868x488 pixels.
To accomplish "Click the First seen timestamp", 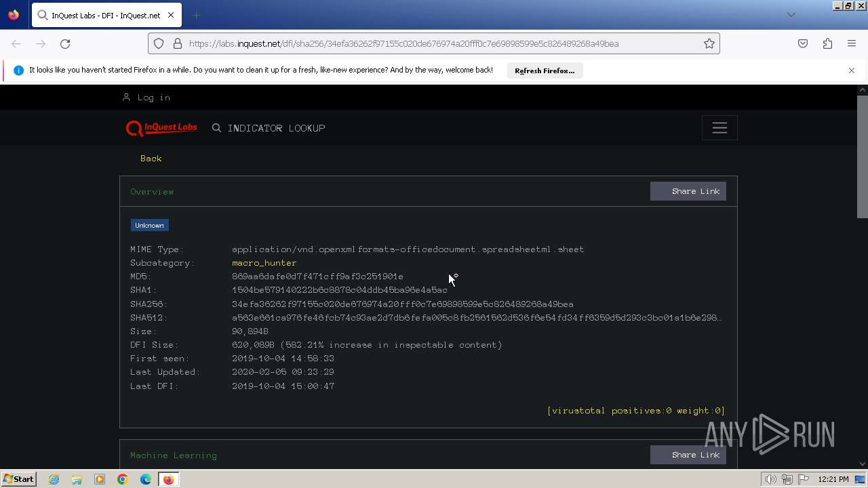I will coord(283,359).
